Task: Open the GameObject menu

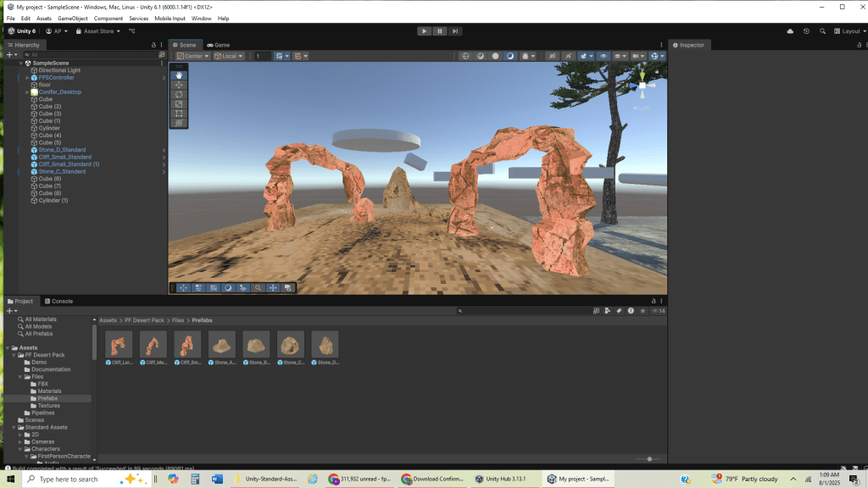Action: pos(72,18)
